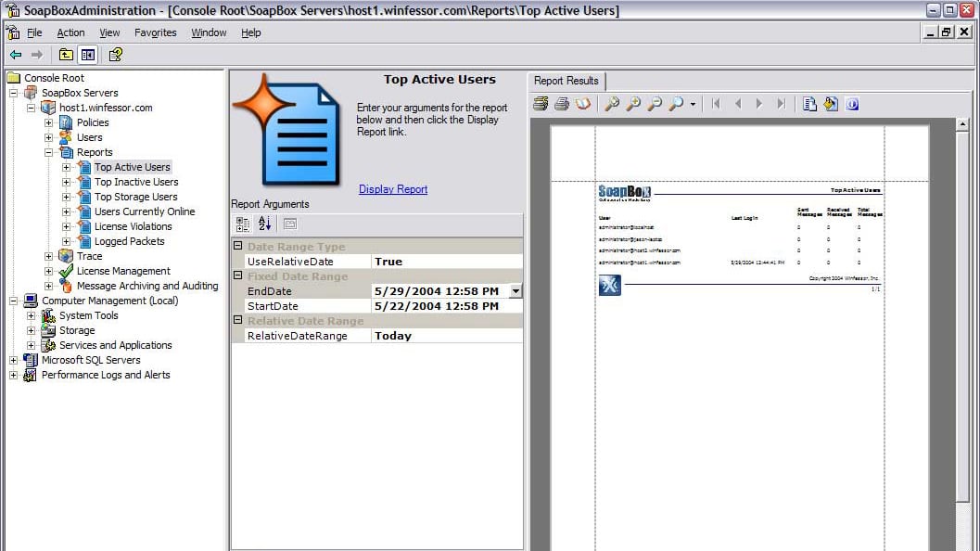Image resolution: width=980 pixels, height=551 pixels.
Task: Open the Action menu
Action: (70, 32)
